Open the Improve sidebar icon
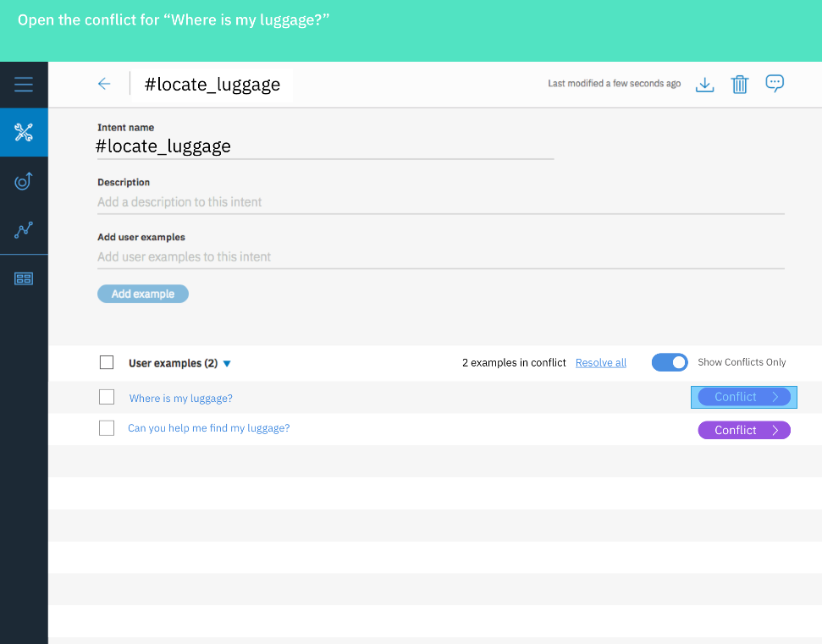The image size is (822, 644). point(24,181)
